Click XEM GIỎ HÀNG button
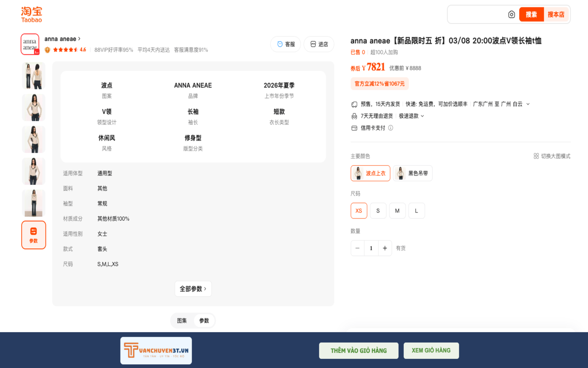The height and width of the screenshot is (368, 588). point(431,351)
